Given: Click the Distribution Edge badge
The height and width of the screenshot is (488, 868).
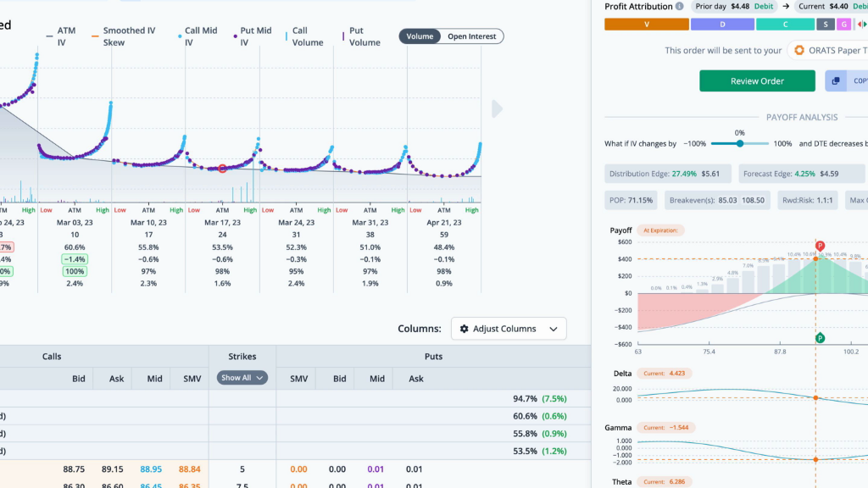Looking at the screenshot, I should click(x=668, y=174).
